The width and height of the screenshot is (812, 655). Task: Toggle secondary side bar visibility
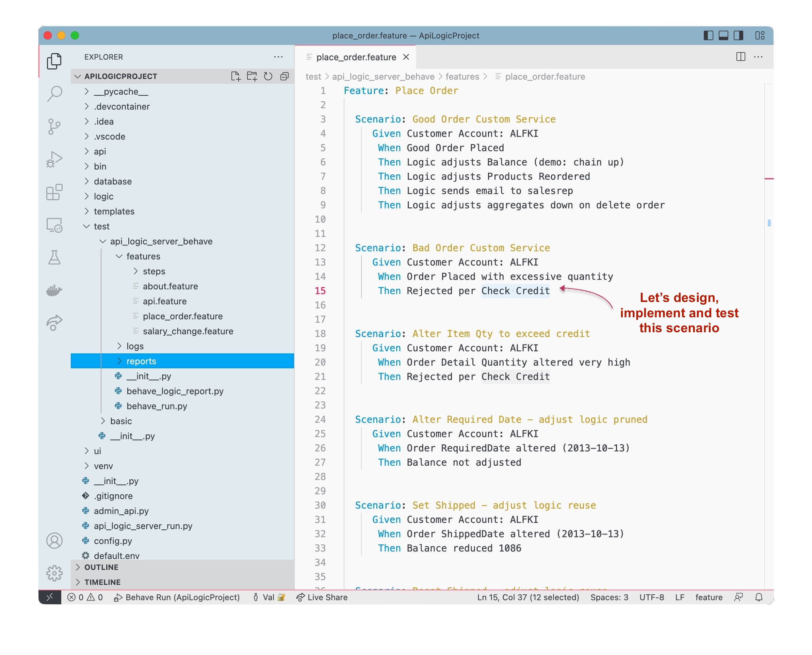click(x=738, y=35)
